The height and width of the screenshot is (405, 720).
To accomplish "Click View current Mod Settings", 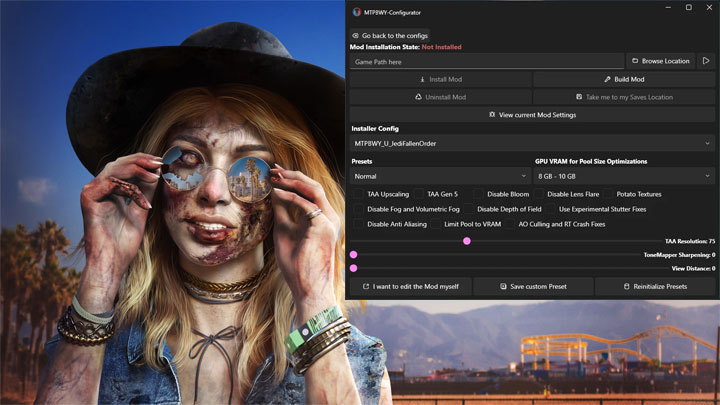I will (532, 115).
